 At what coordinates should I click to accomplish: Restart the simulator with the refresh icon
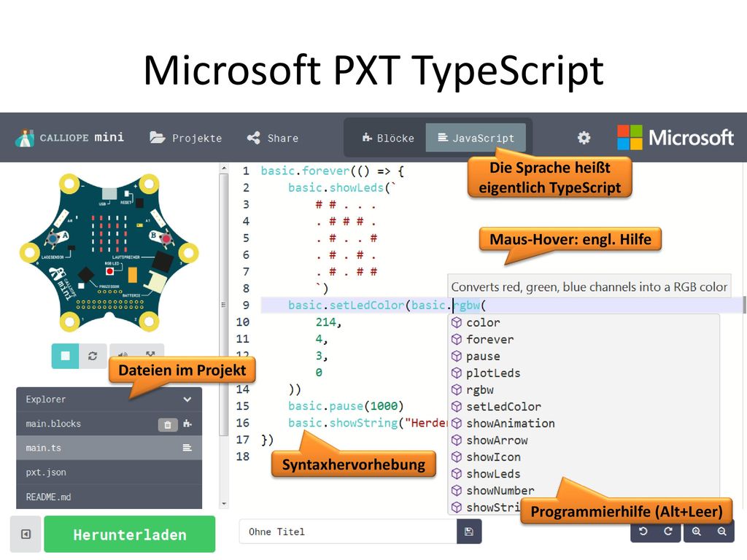click(x=93, y=356)
